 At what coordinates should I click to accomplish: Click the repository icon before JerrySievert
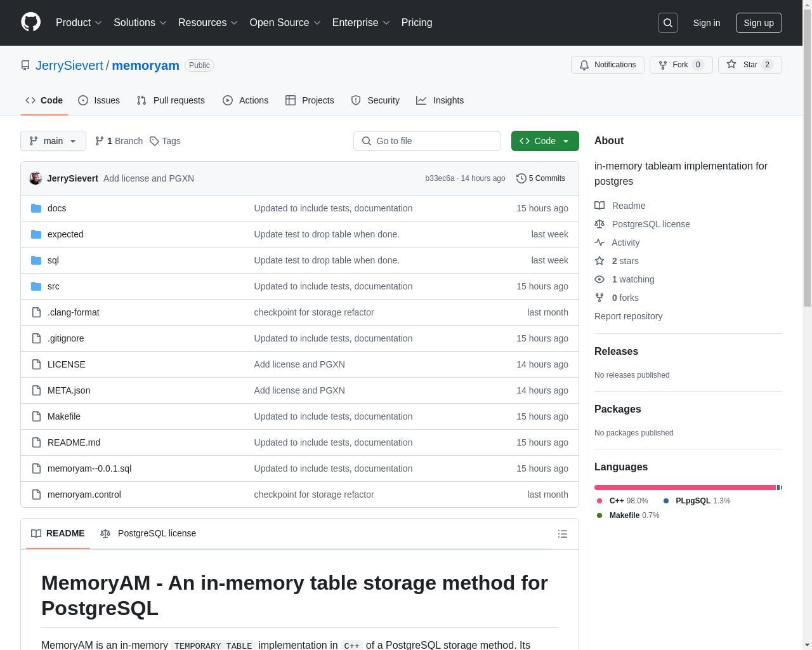tap(25, 65)
